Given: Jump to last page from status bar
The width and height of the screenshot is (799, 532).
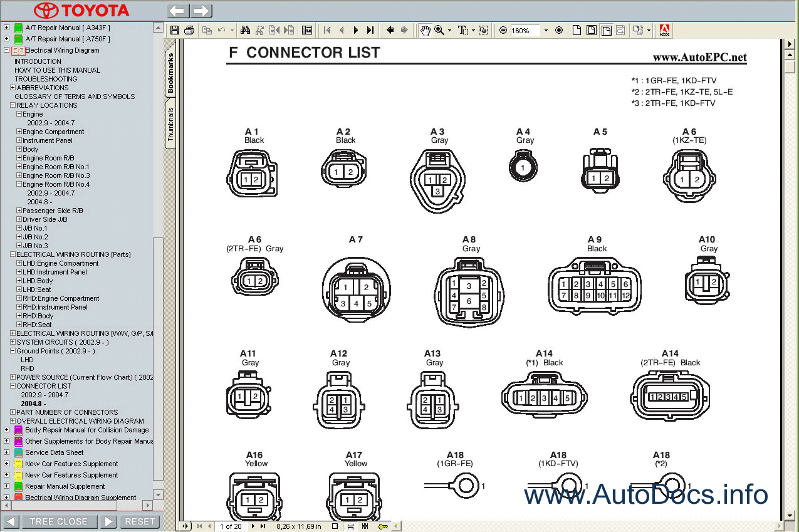Looking at the screenshot, I should click(263, 526).
